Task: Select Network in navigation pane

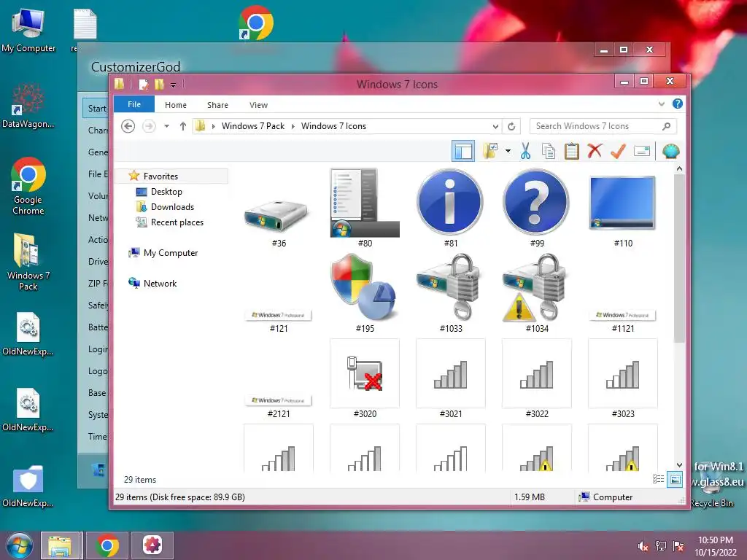Action: 160,284
